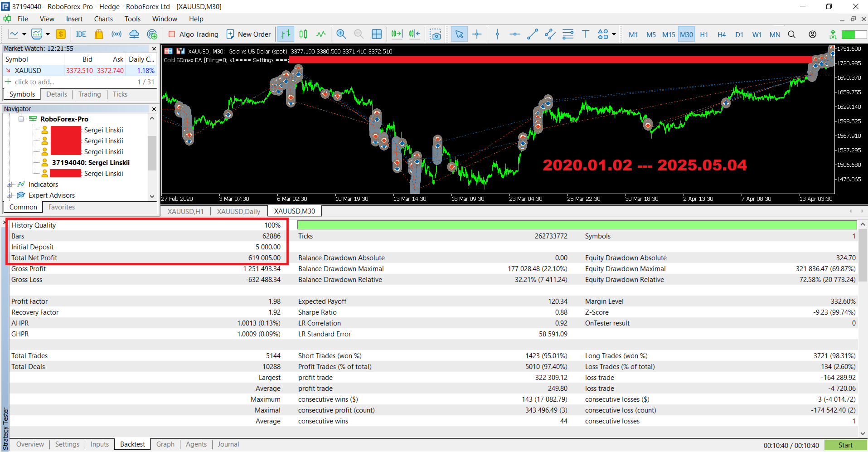Switch chart to candlesticks mode
868x452 pixels.
point(303,34)
